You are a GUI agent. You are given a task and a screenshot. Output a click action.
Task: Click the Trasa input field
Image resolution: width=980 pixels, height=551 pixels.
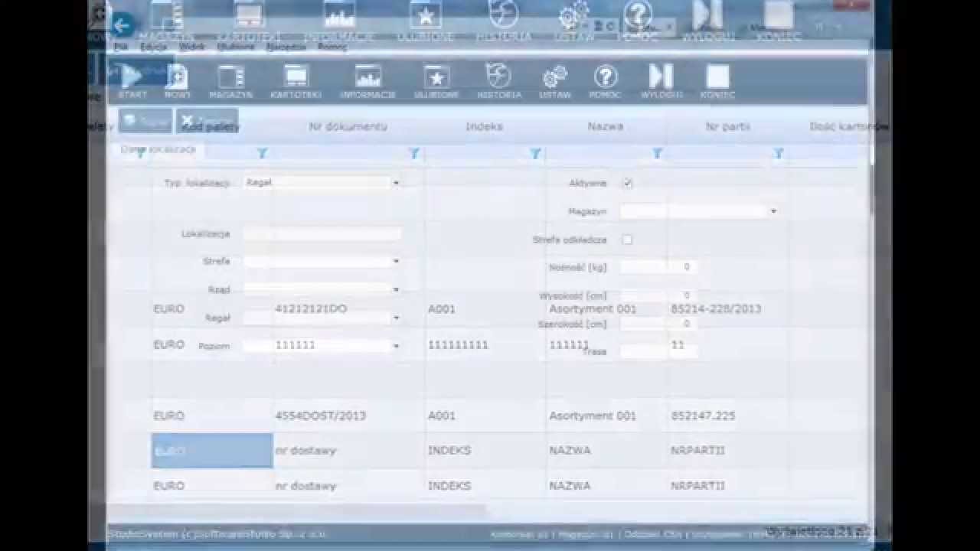658,352
